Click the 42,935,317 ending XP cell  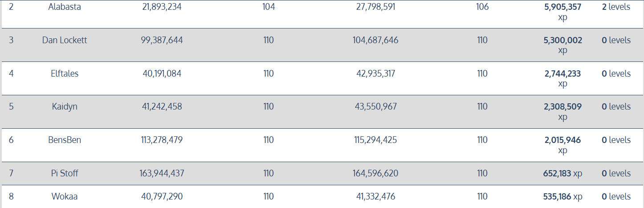pyautogui.click(x=376, y=73)
